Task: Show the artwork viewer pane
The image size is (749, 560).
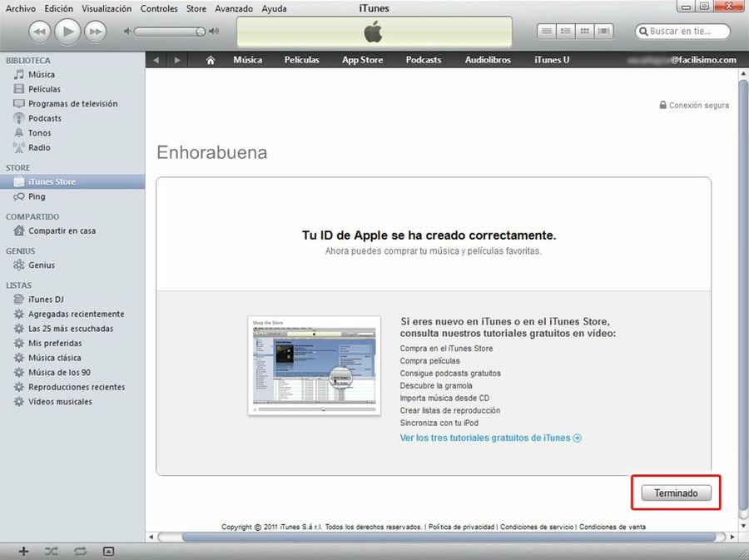Action: point(108,551)
